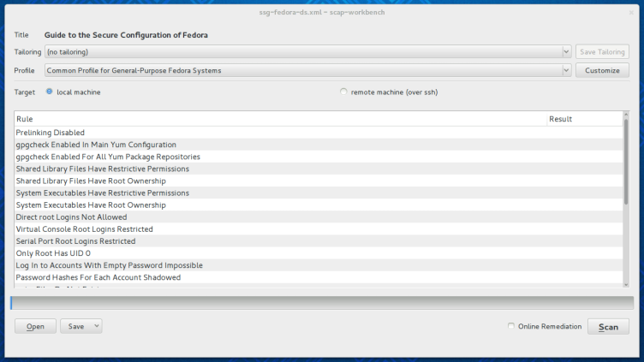Open the Profile dropdown list
Viewport: 644px width, 362px height.
click(x=307, y=70)
